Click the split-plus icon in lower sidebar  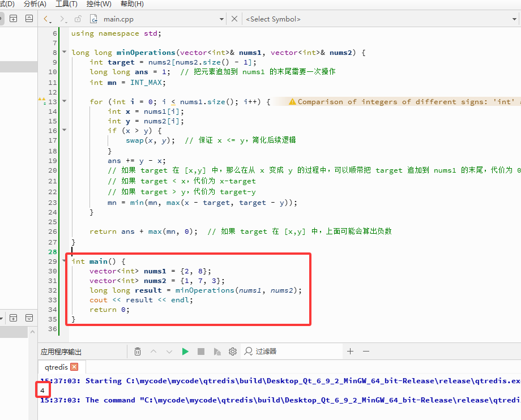tap(13, 318)
